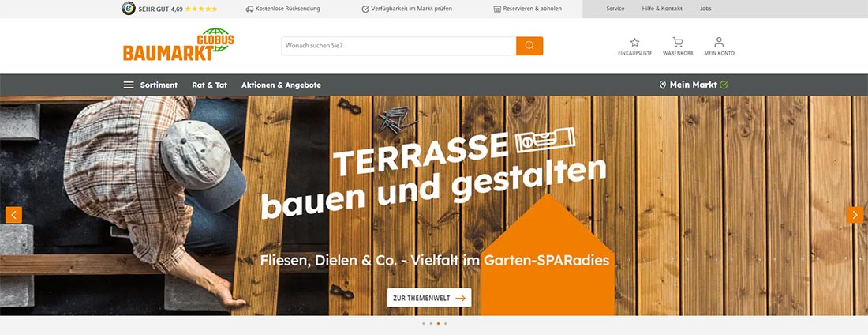This screenshot has width=868, height=335.
Task: Select Mein Markt store location
Action: click(693, 85)
